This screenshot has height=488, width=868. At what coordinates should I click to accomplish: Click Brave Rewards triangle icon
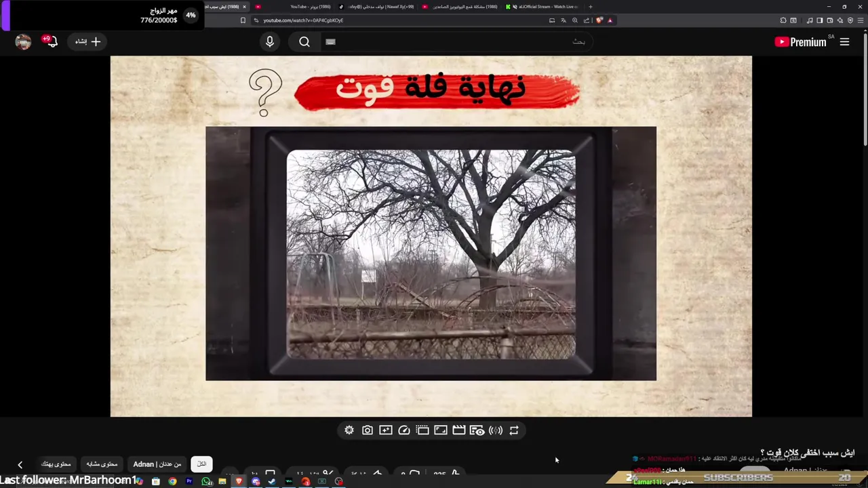click(610, 20)
